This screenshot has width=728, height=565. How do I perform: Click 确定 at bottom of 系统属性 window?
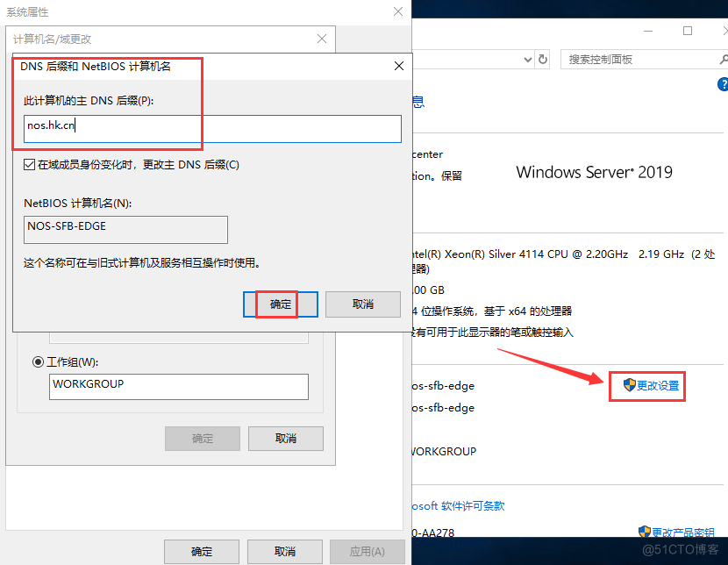coord(202,552)
